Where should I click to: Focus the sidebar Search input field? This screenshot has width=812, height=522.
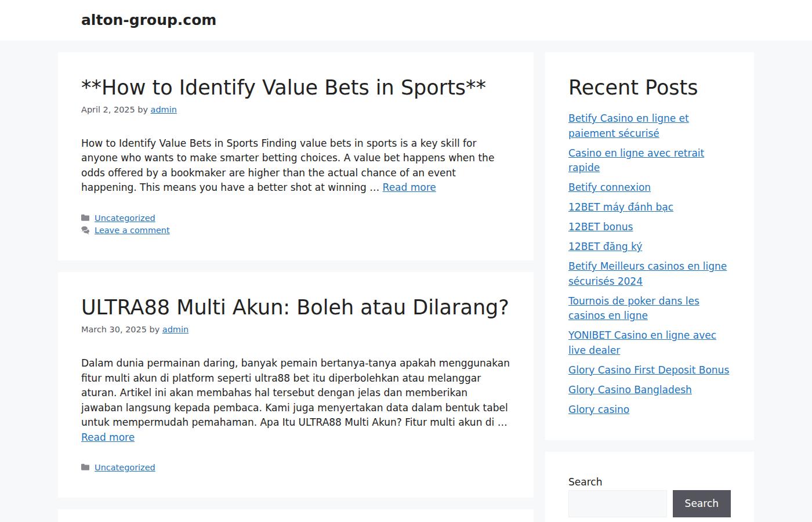(618, 503)
